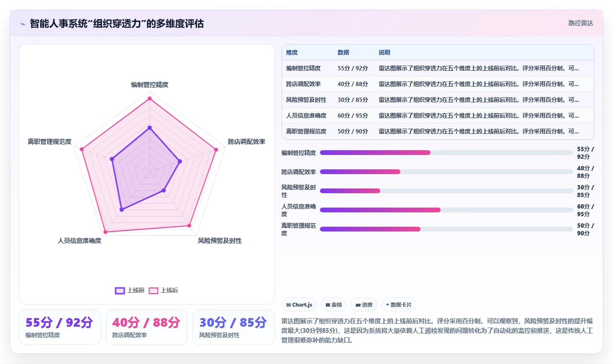Click the pink radar point at 编制管控精度
The width and height of the screenshot is (613, 364).
(x=149, y=99)
